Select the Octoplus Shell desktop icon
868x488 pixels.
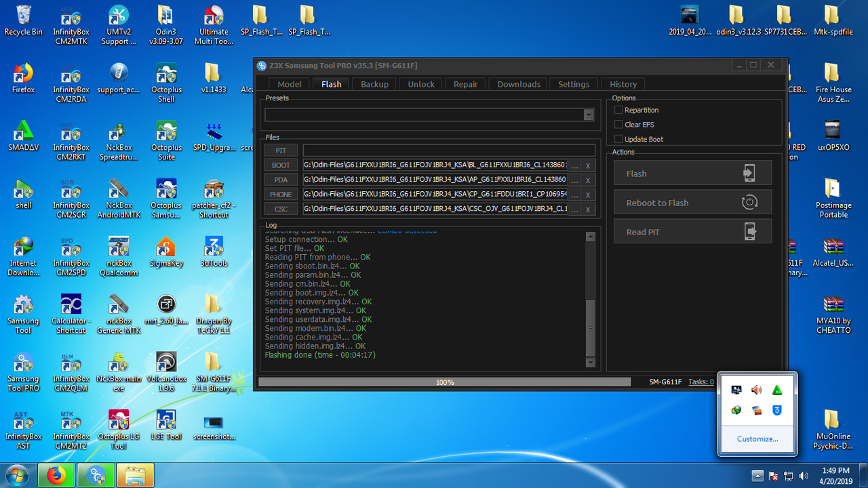coord(166,83)
